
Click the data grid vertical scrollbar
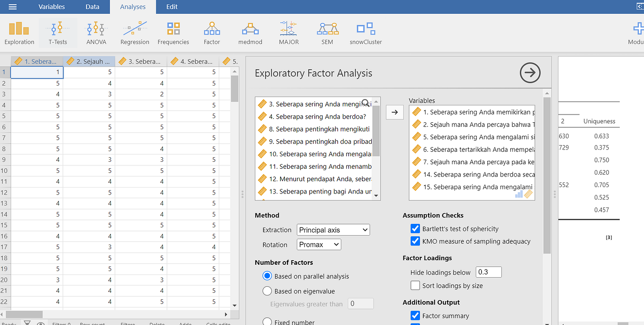pos(235,89)
